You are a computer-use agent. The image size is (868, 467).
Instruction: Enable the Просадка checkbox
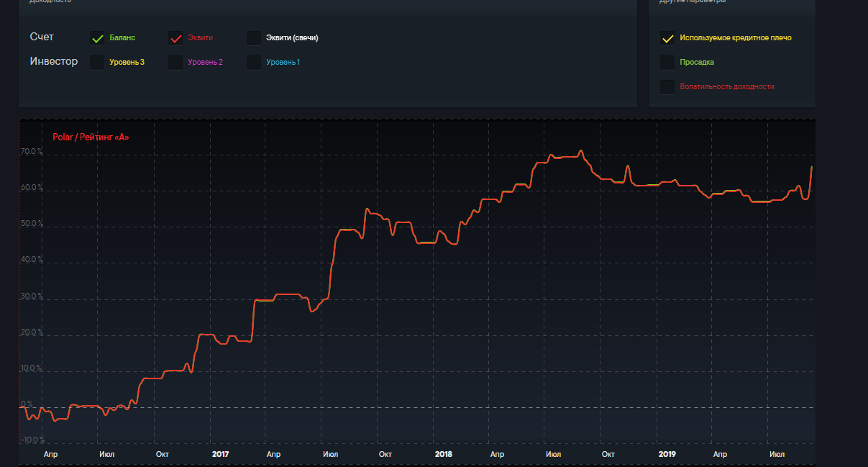pos(667,63)
